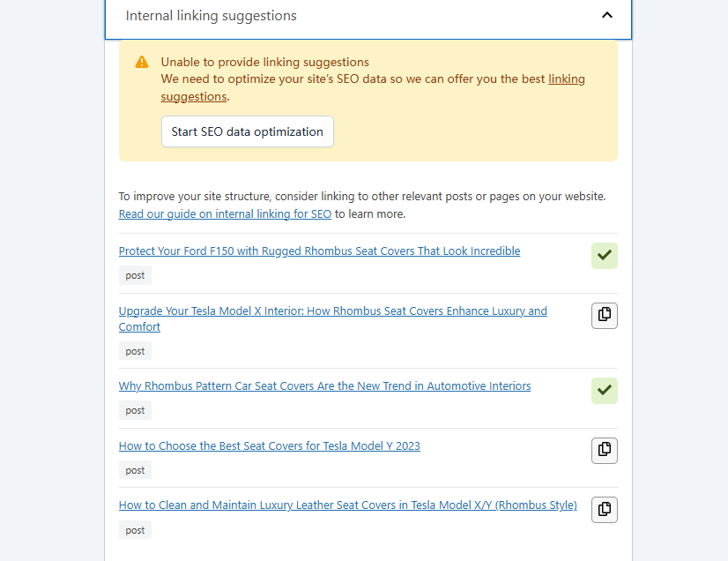The image size is (728, 561).
Task: Click checkmark beside Rhombus Pattern trend post
Action: 604,390
